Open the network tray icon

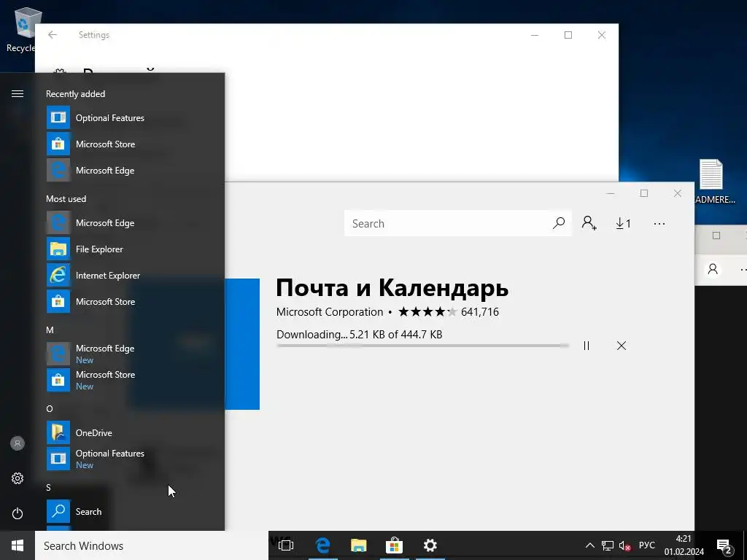click(x=608, y=545)
